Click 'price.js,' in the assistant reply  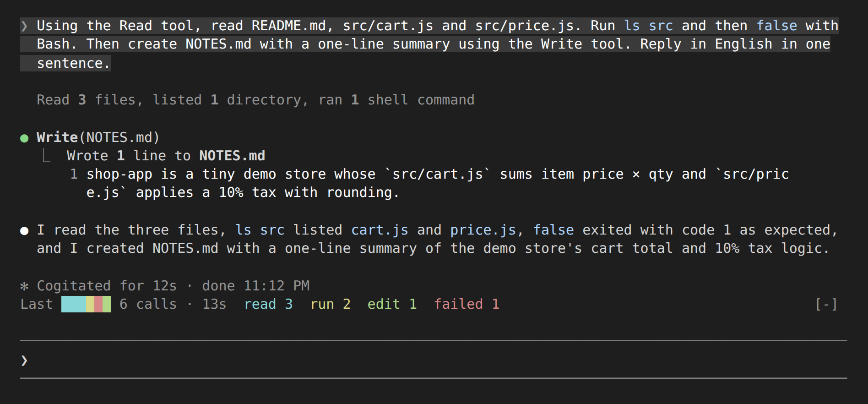[487, 230]
